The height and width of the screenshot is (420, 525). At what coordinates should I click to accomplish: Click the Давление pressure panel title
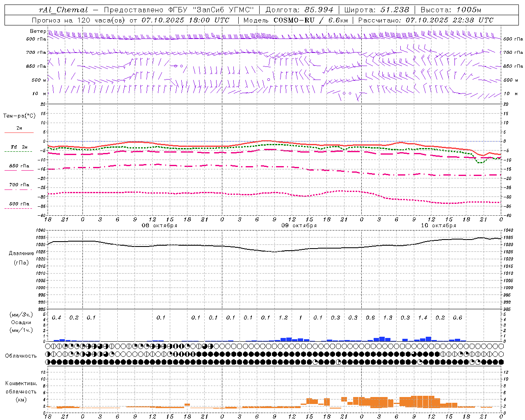(x=21, y=253)
